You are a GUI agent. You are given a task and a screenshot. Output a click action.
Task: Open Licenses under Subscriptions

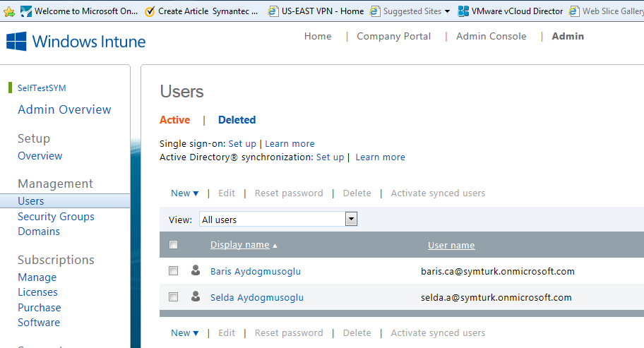pyautogui.click(x=37, y=292)
